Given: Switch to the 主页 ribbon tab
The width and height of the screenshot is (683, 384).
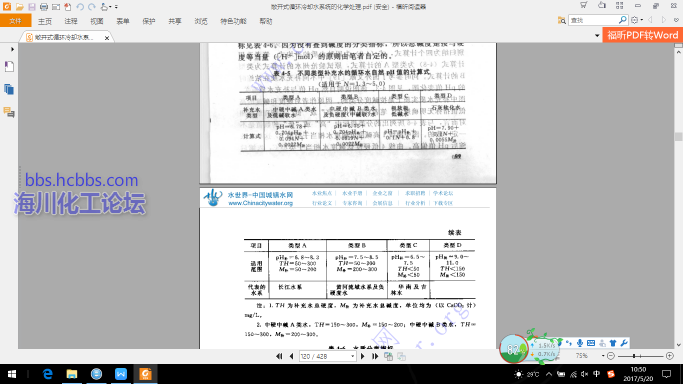Looking at the screenshot, I should tap(44, 21).
